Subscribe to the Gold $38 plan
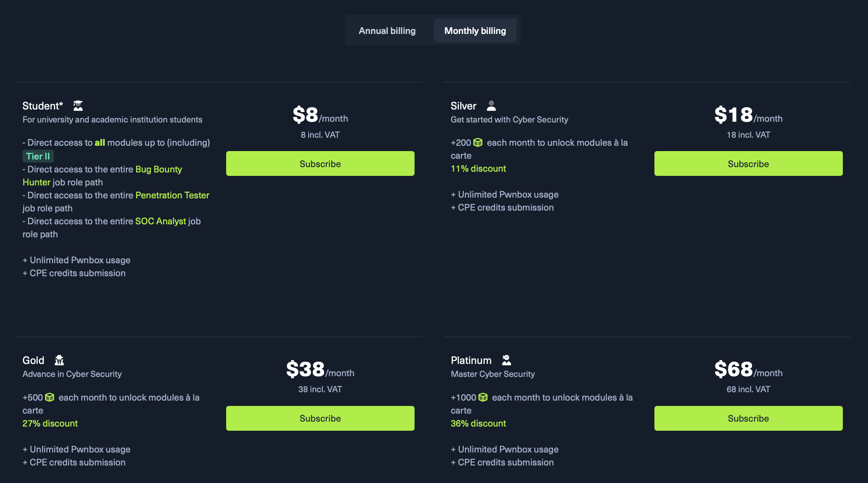This screenshot has width=868, height=483. 320,418
